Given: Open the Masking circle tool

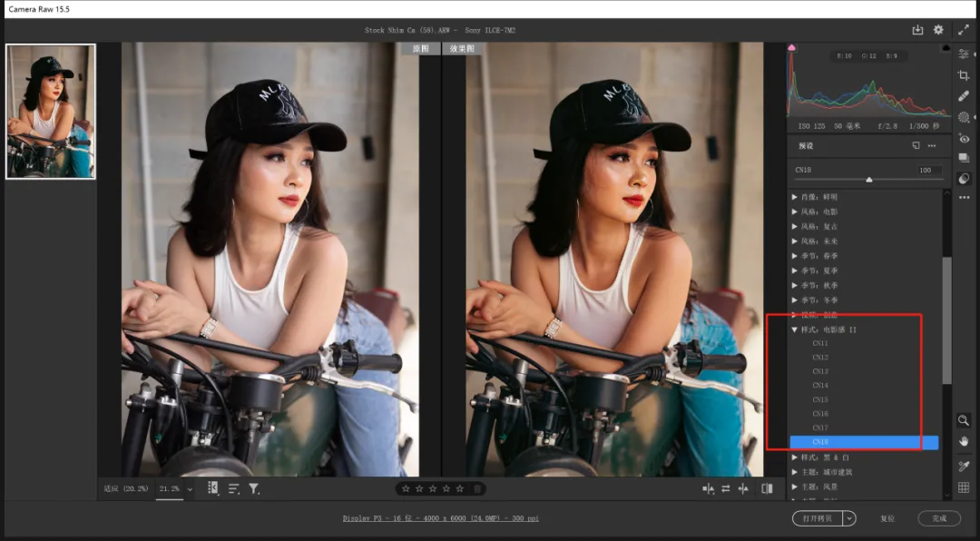Looking at the screenshot, I should pyautogui.click(x=963, y=117).
